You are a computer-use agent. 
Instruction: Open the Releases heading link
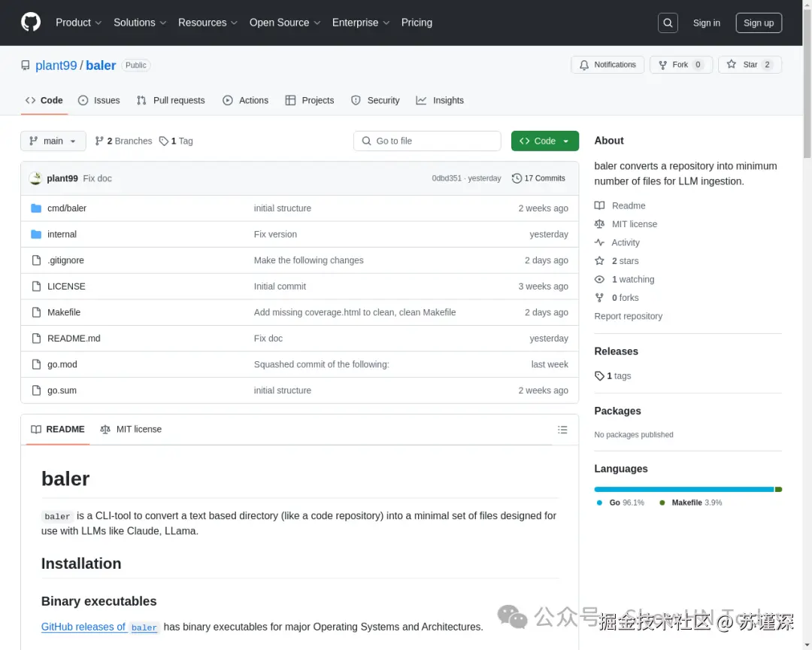[617, 351]
